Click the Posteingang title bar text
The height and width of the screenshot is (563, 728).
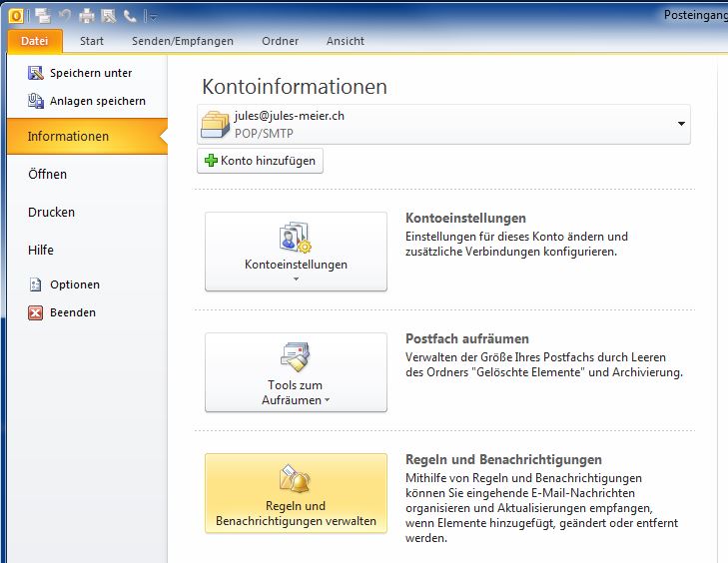coord(695,15)
